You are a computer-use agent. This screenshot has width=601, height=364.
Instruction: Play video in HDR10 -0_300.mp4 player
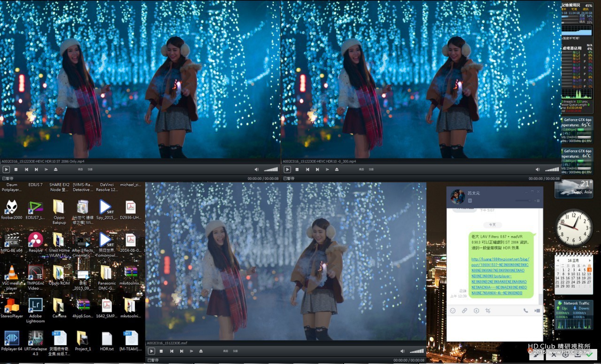287,169
